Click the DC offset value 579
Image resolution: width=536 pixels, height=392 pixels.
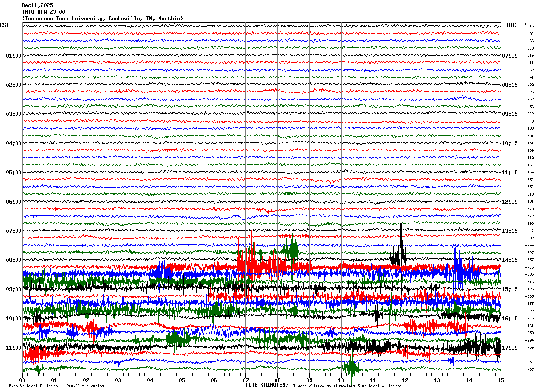531,209
